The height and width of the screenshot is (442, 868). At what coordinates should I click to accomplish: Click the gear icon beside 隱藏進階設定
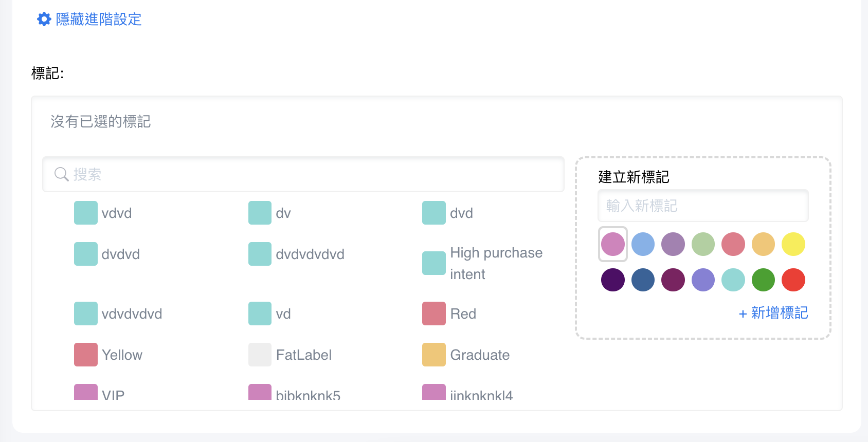[44, 20]
